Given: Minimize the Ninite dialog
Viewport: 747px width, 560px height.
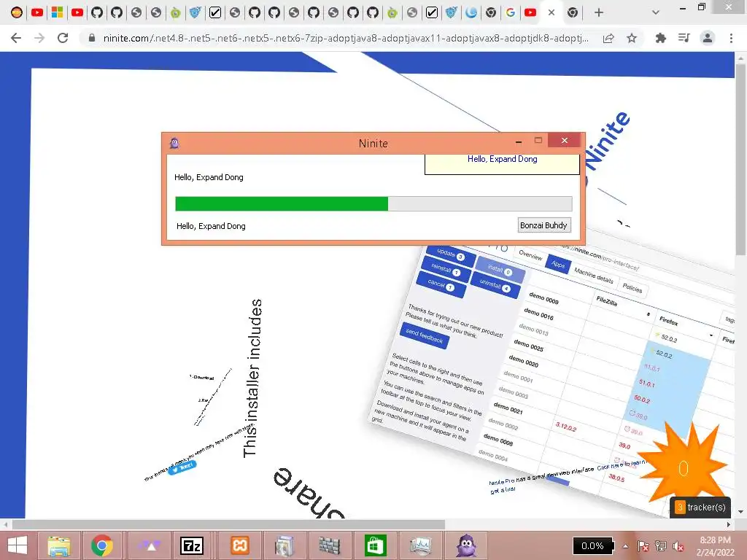Looking at the screenshot, I should [519, 141].
